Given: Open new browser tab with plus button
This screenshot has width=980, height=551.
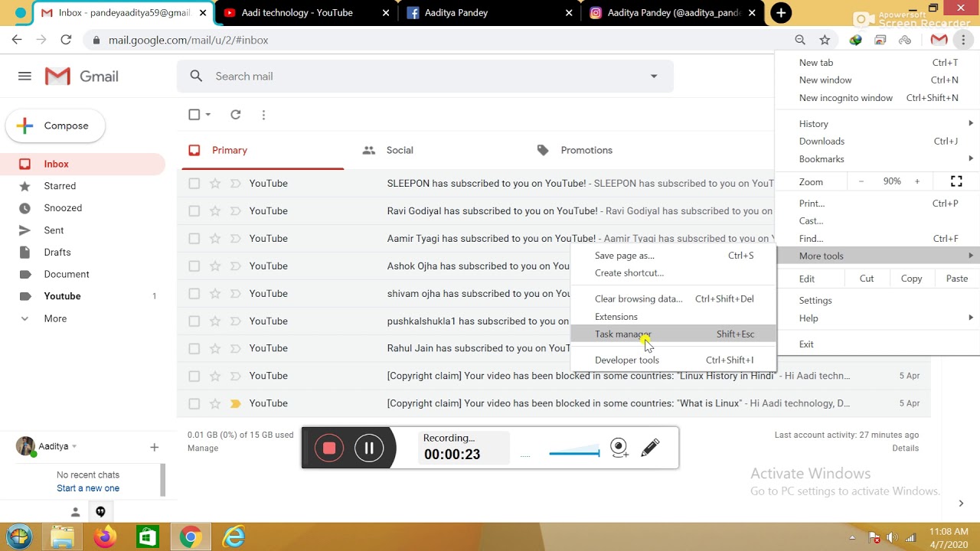Looking at the screenshot, I should (781, 13).
